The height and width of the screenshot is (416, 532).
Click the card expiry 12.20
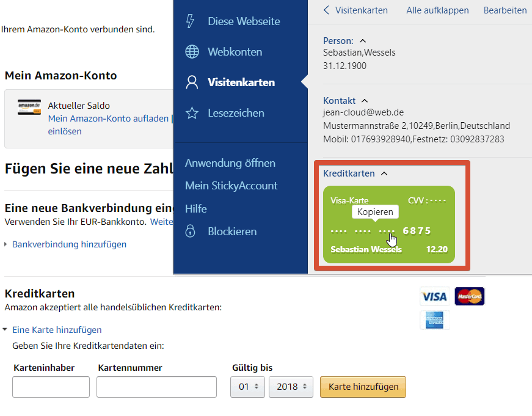[437, 249]
